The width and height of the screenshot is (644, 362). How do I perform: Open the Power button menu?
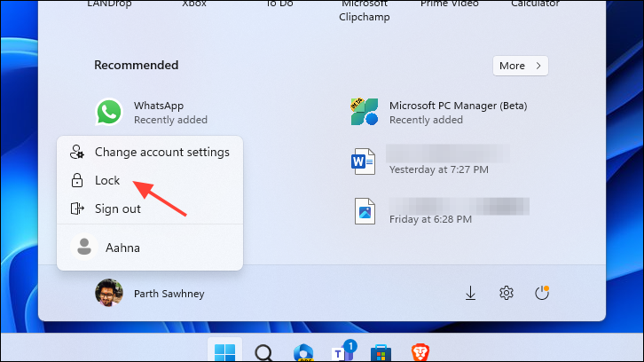click(542, 293)
